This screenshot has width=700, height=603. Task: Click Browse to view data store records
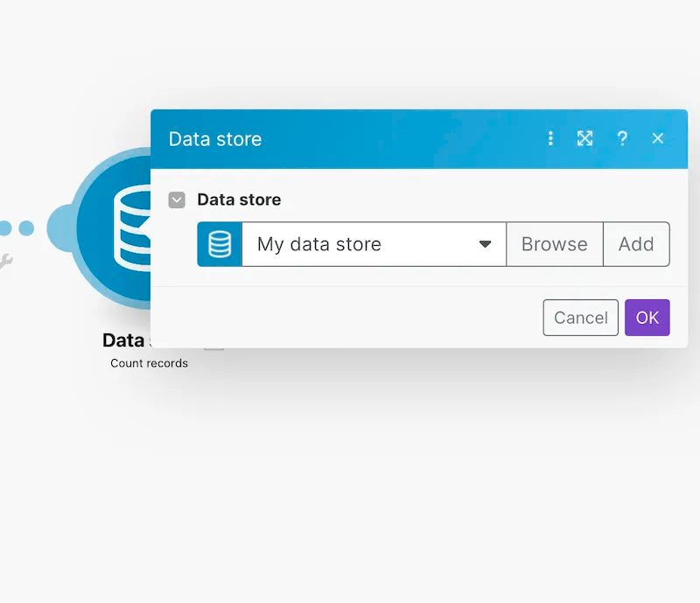point(554,244)
